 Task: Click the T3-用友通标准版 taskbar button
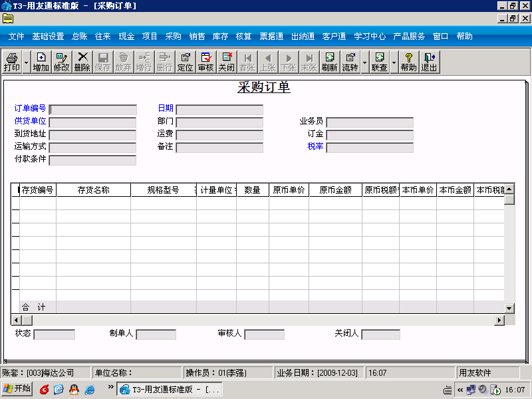click(170, 389)
